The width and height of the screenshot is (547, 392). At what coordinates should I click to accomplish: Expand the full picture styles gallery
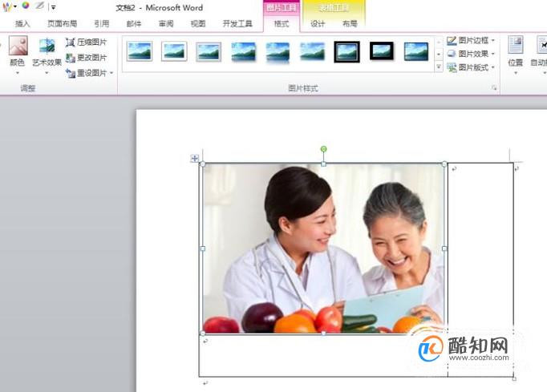tap(439, 67)
